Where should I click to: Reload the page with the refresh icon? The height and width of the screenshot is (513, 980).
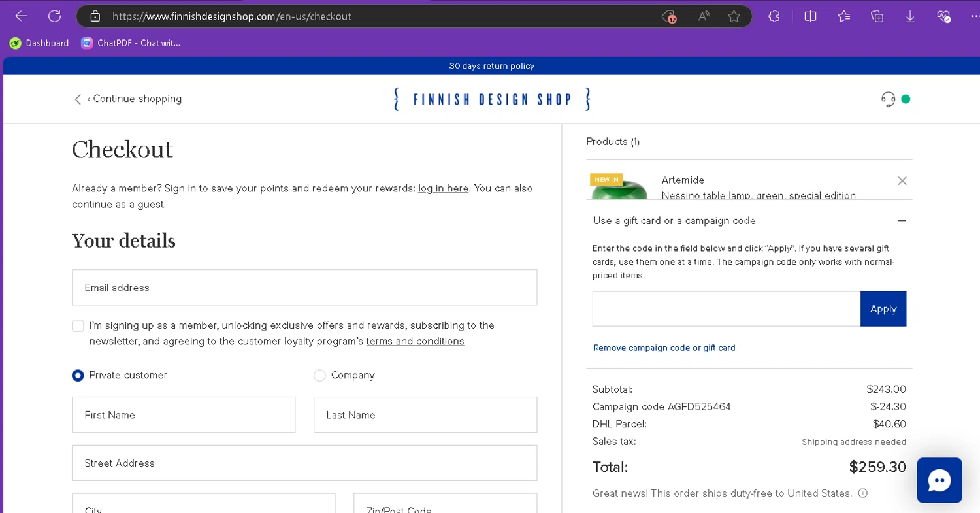tap(55, 16)
